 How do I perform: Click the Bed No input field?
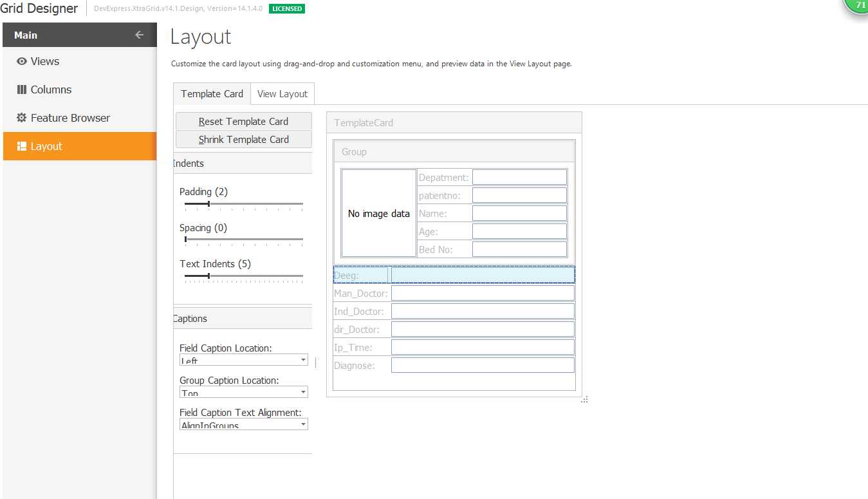point(520,249)
